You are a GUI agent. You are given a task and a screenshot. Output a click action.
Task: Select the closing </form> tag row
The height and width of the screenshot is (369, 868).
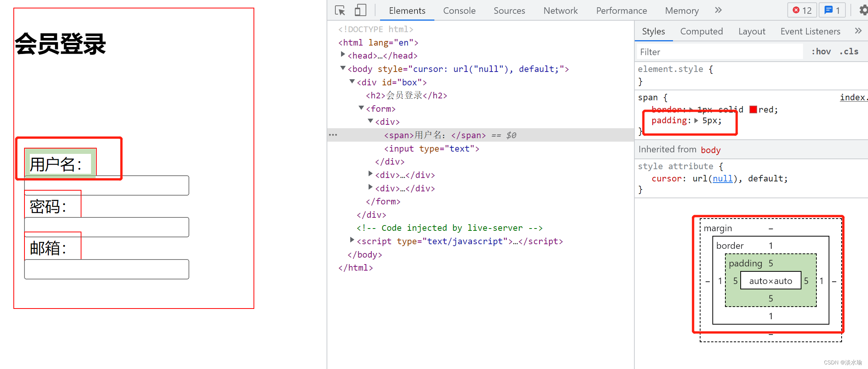coord(383,201)
